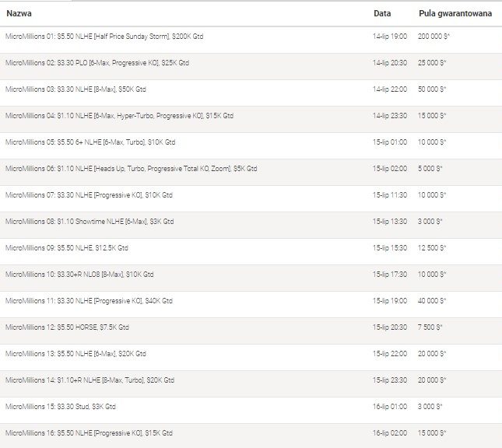This screenshot has height=448, width=502.
Task: Open MicroMillions 11 Progressive KO $40K
Action: [89, 301]
